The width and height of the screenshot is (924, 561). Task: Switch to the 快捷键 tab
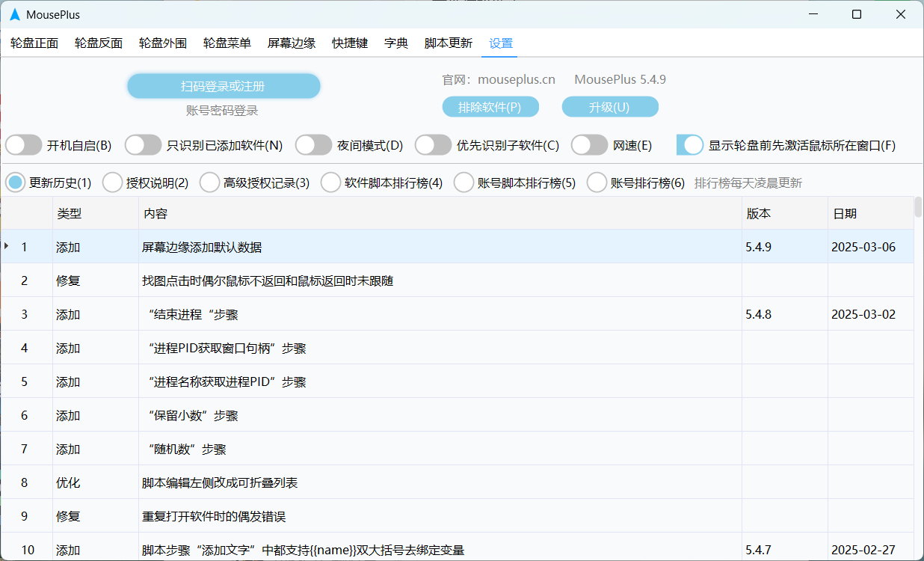click(x=350, y=43)
